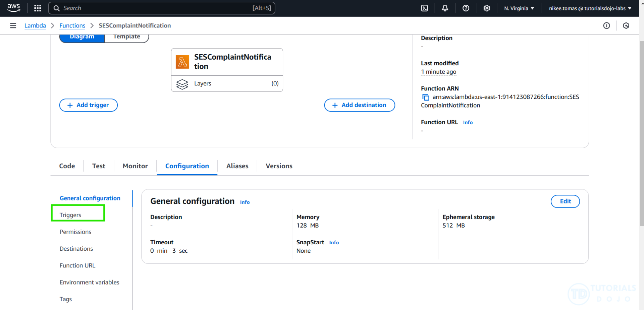This screenshot has width=644, height=310.
Task: Select General configuration in sidebar
Action: click(90, 198)
